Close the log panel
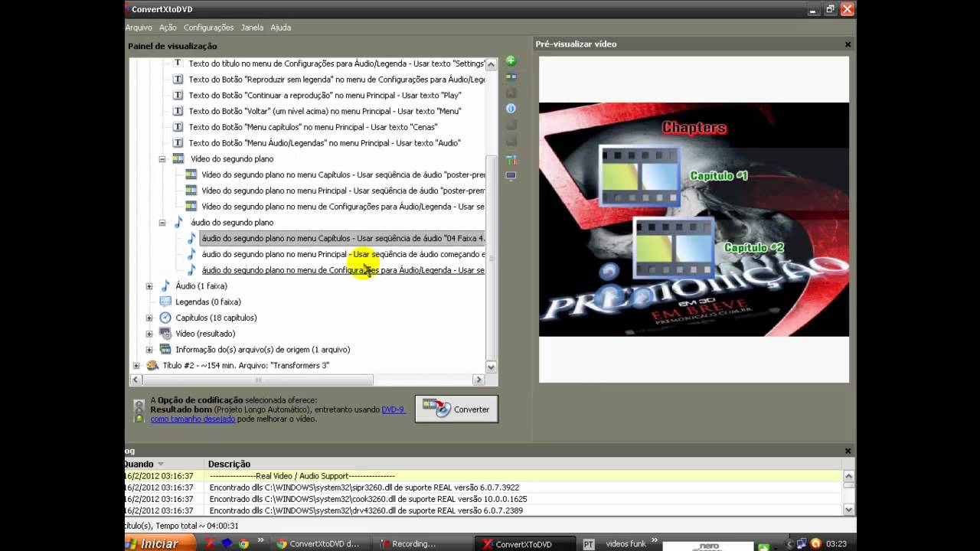Viewport: 980px width, 551px height. tap(848, 452)
